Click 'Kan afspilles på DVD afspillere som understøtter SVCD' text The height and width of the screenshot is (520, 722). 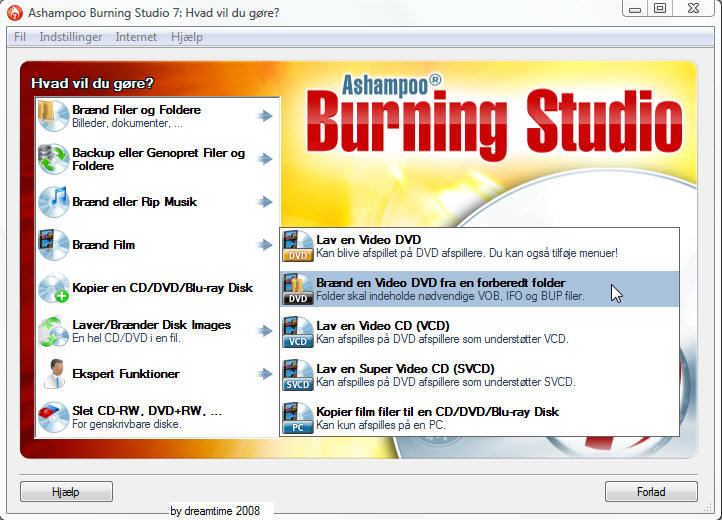(446, 382)
